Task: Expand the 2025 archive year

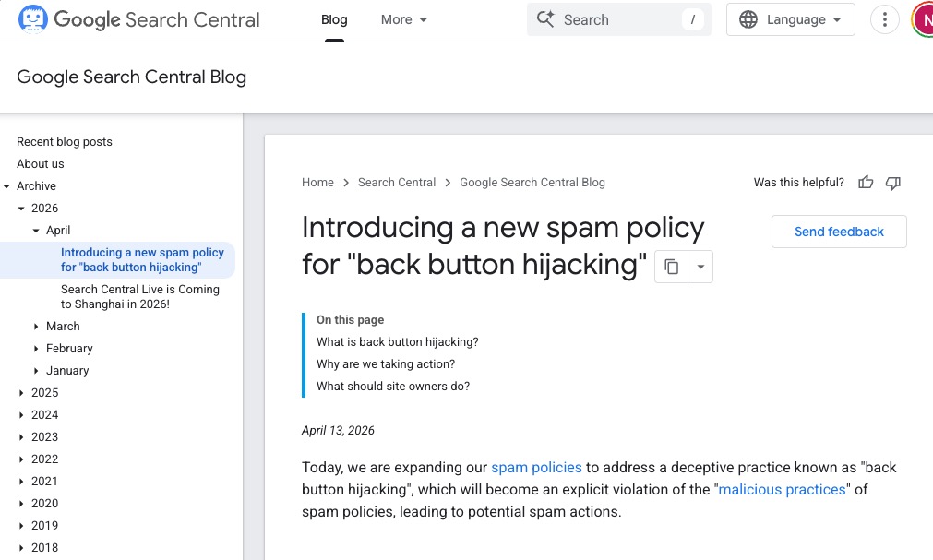Action: coord(22,392)
